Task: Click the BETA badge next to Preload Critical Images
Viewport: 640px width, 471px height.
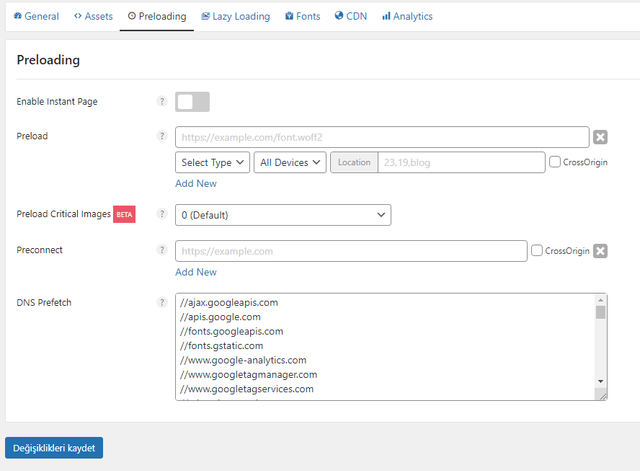Action: (x=124, y=214)
